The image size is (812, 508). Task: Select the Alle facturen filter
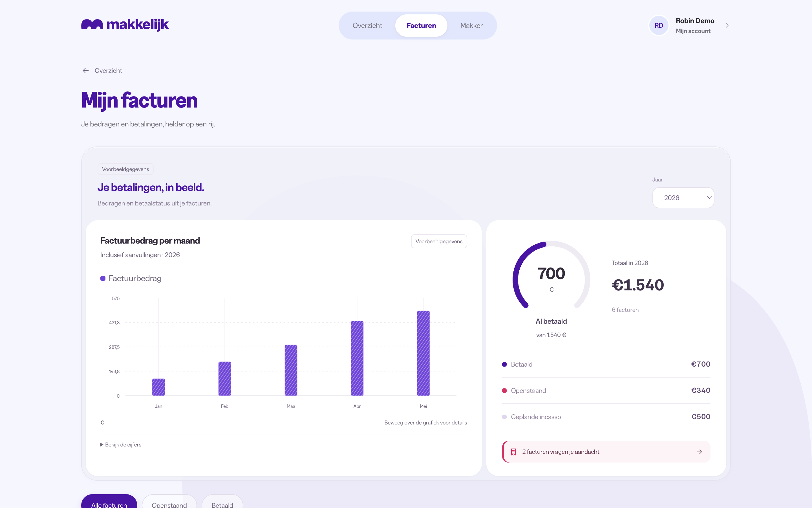point(109,501)
